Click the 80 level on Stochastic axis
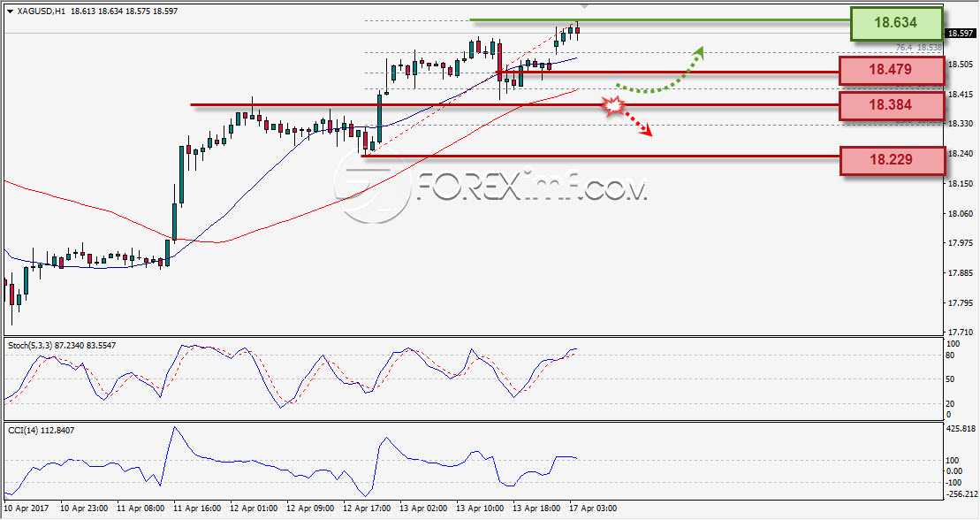Viewport: 980px width, 520px height. (x=950, y=356)
